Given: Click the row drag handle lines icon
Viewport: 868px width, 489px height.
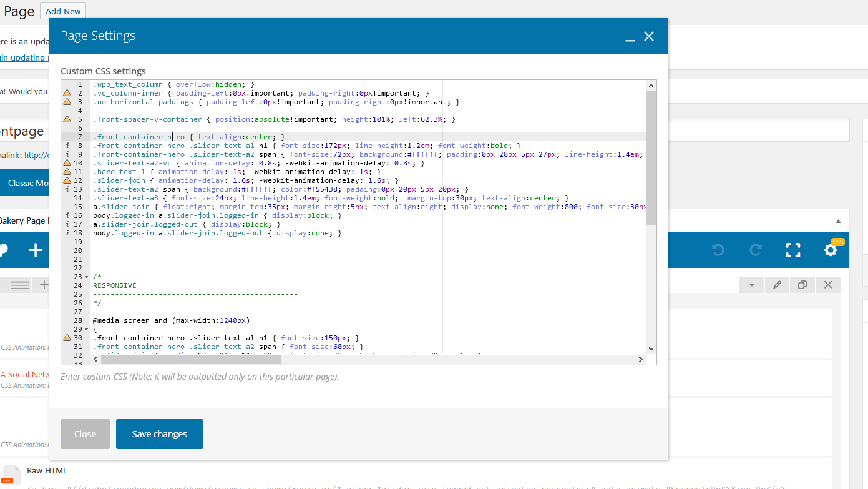Looking at the screenshot, I should coord(20,285).
